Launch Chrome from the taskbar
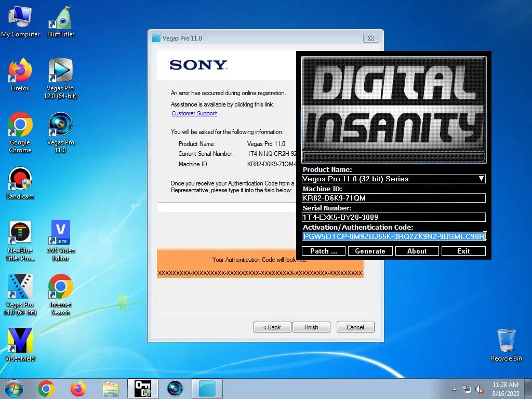Screen dimensions: 532x399 click(x=46, y=389)
